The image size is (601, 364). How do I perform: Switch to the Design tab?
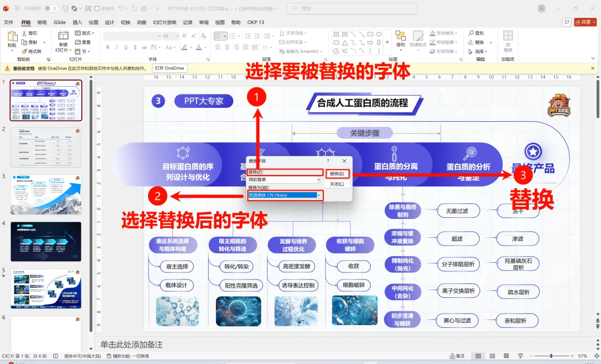tap(110, 22)
